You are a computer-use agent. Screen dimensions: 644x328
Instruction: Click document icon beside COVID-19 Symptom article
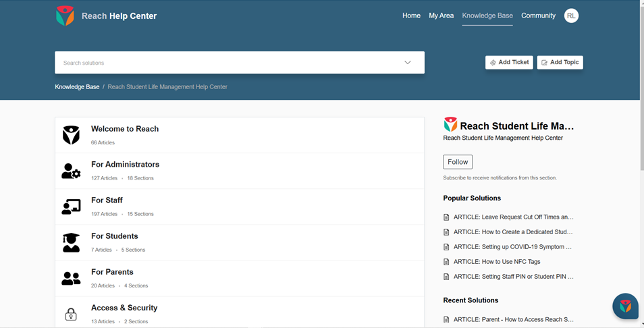[x=446, y=247]
